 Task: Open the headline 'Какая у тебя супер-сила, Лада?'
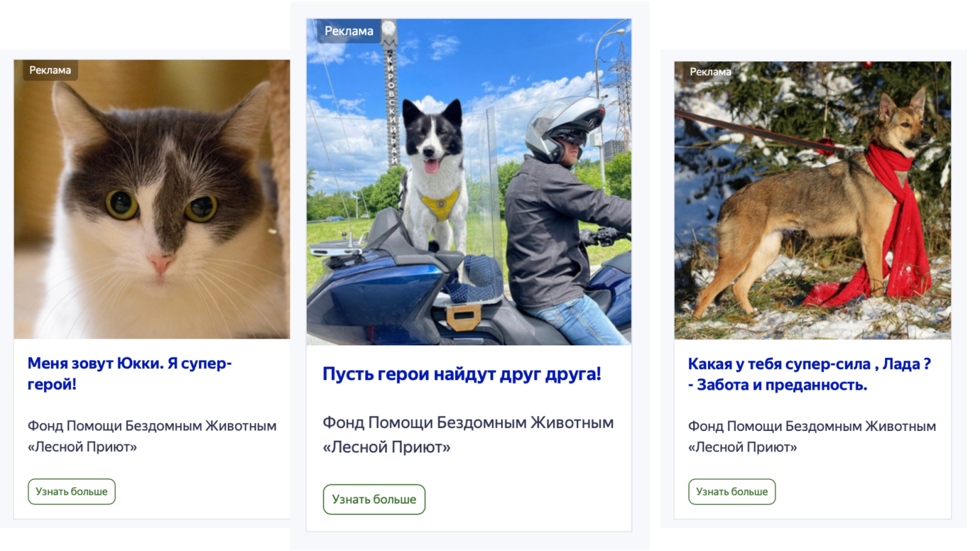(x=809, y=374)
